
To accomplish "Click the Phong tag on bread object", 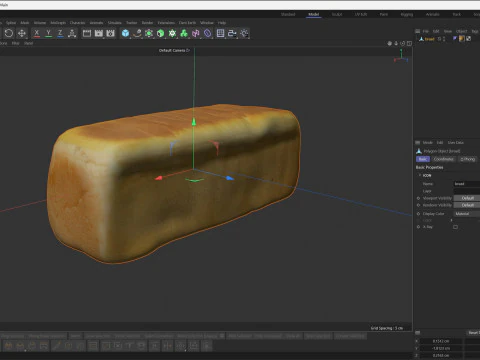I will [x=455, y=39].
